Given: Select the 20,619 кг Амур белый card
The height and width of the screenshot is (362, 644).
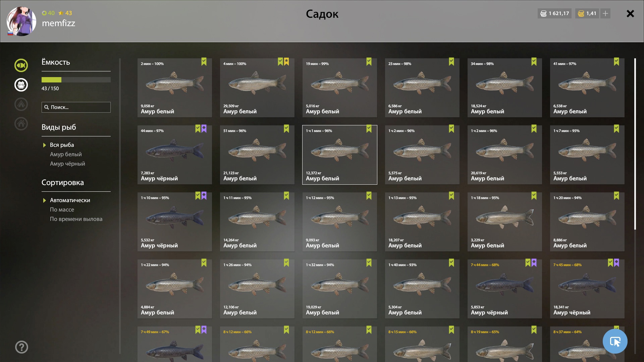Looking at the screenshot, I should pos(504,155).
